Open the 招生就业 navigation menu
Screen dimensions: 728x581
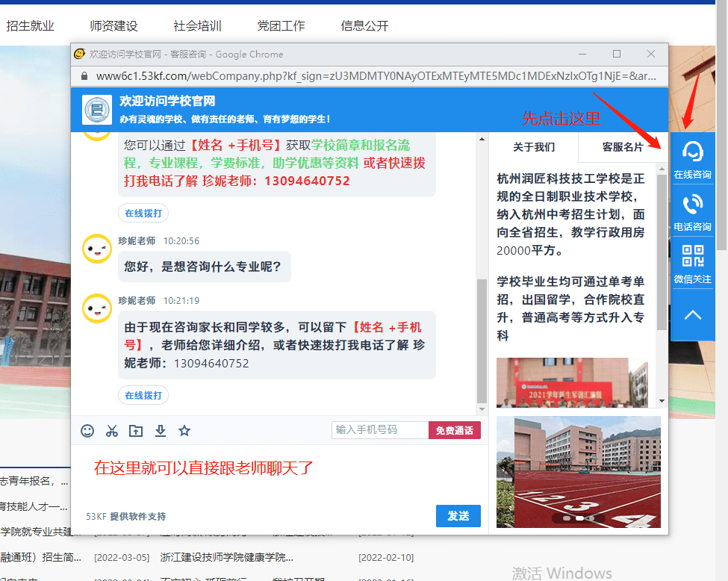(x=31, y=25)
